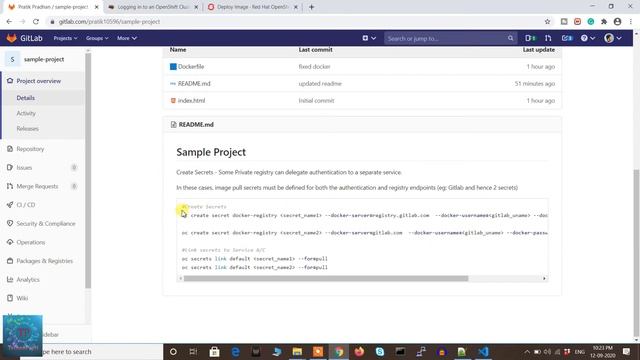Bookmark page with the star icon
The image size is (640, 360).
click(547, 22)
